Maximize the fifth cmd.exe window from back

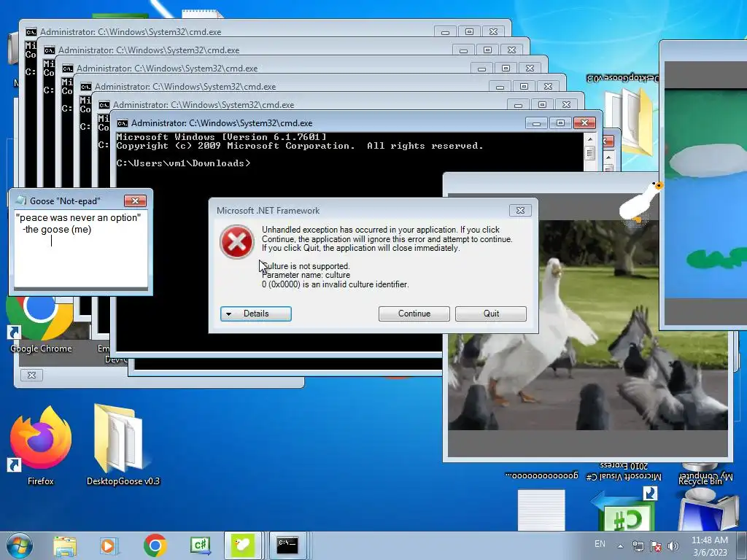point(542,105)
